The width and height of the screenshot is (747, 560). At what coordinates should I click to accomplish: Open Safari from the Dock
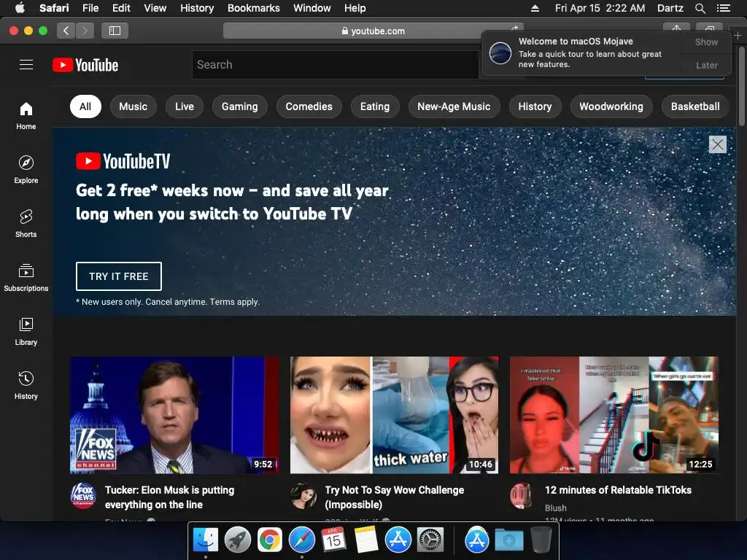pos(301,540)
